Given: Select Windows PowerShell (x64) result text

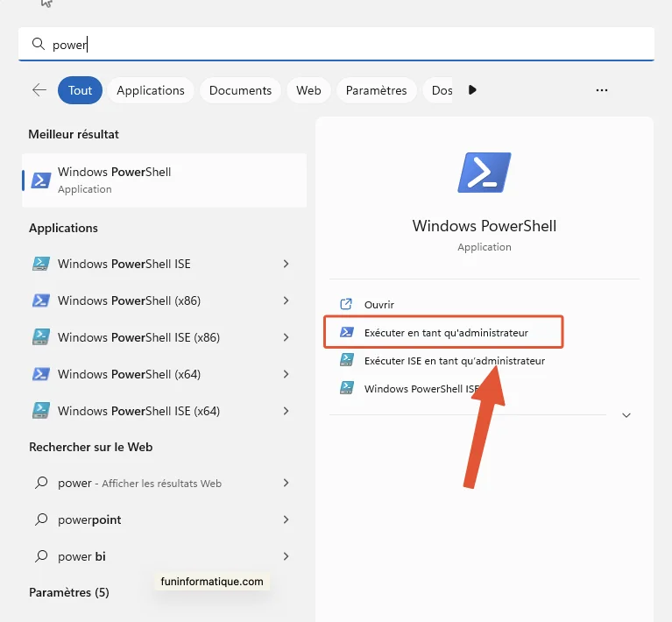Looking at the screenshot, I should (129, 374).
